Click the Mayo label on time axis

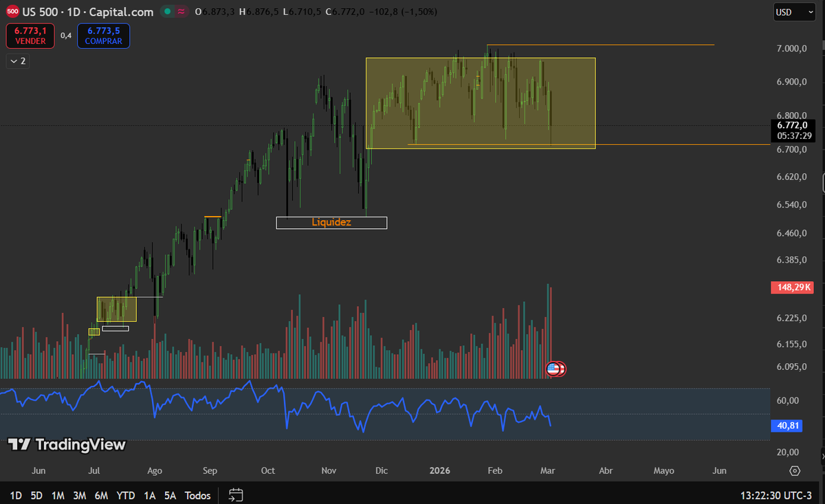663,471
